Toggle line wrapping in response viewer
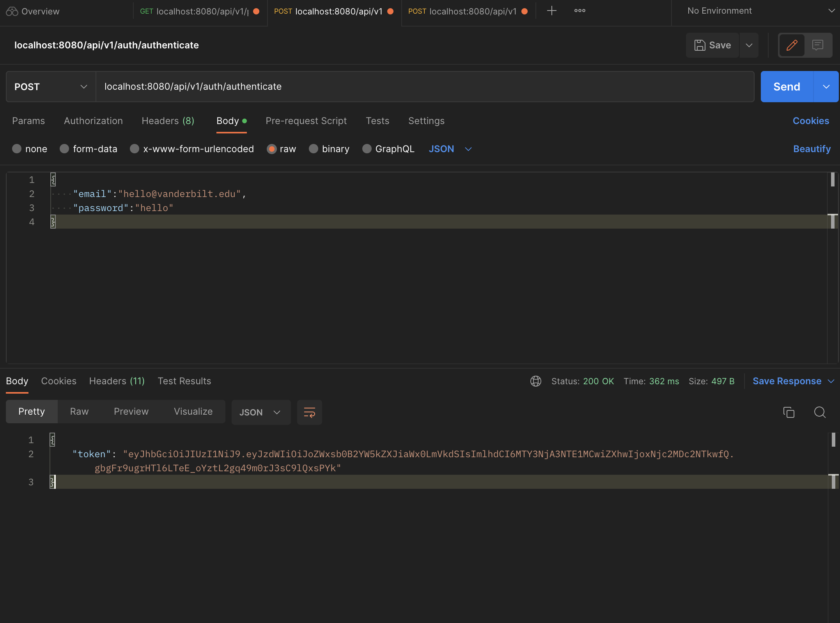The width and height of the screenshot is (840, 623). pos(309,412)
